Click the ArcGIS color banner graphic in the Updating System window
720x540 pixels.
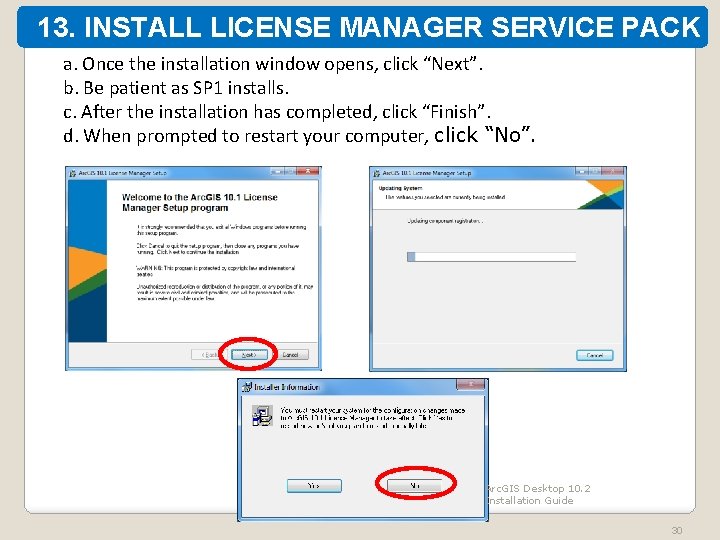[601, 195]
